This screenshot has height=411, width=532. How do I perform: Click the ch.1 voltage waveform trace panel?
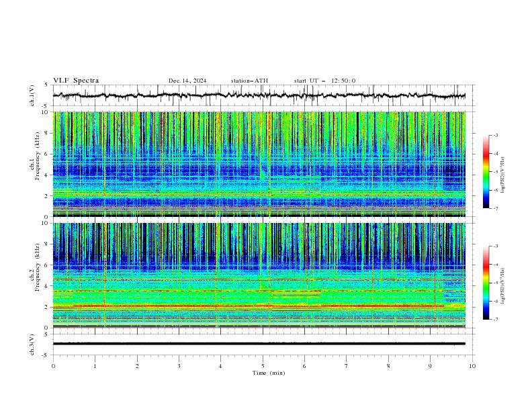(263, 95)
